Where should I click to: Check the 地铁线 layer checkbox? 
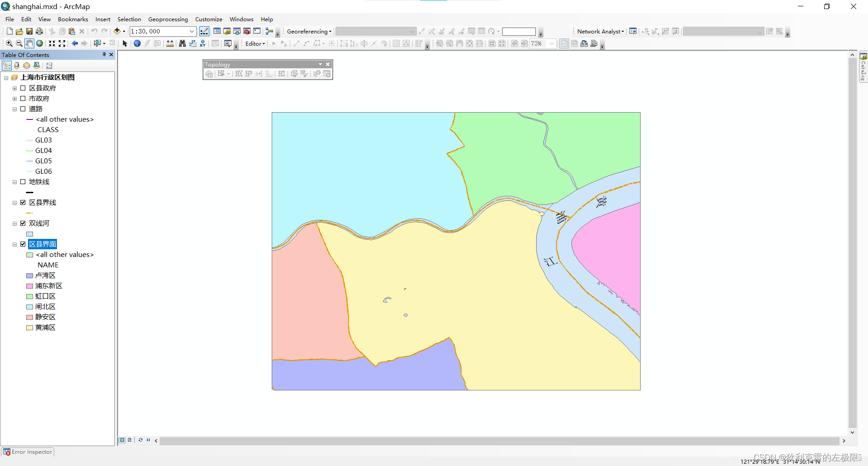(23, 181)
